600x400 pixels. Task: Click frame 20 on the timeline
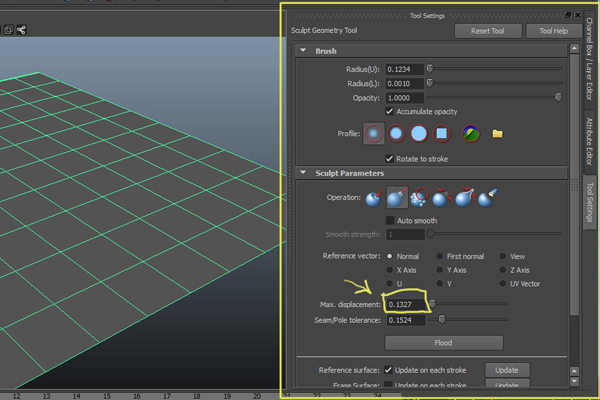tap(257, 396)
